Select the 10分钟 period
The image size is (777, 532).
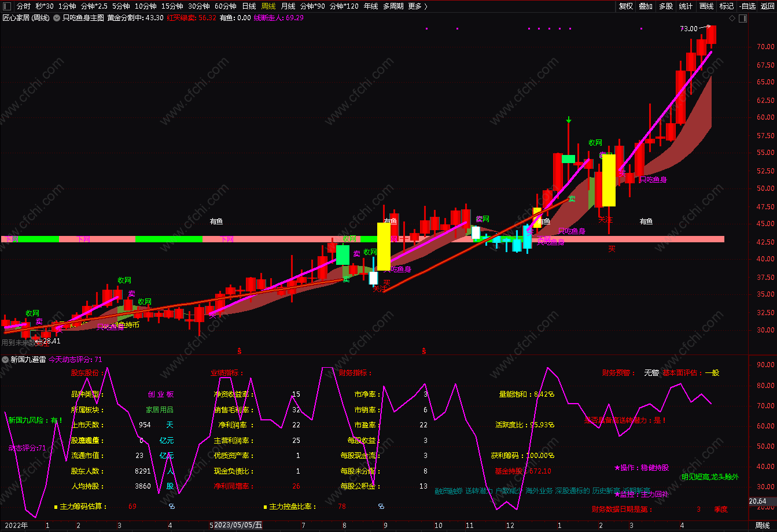(x=145, y=6)
